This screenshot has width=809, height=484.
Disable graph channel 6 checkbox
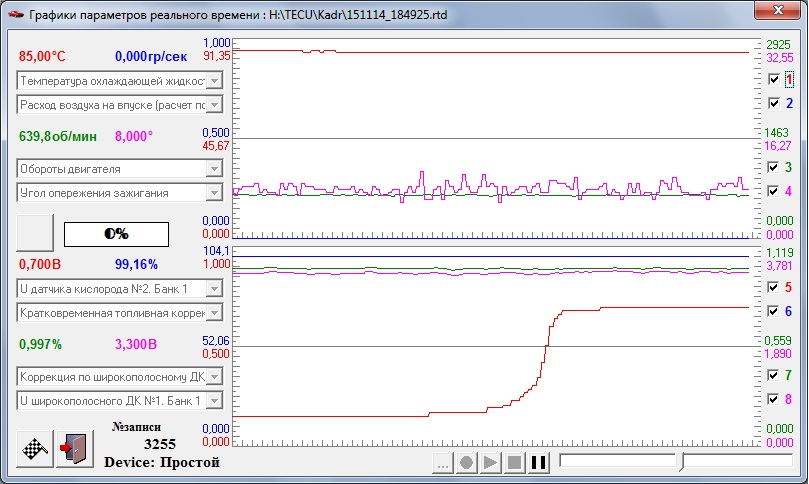(773, 311)
